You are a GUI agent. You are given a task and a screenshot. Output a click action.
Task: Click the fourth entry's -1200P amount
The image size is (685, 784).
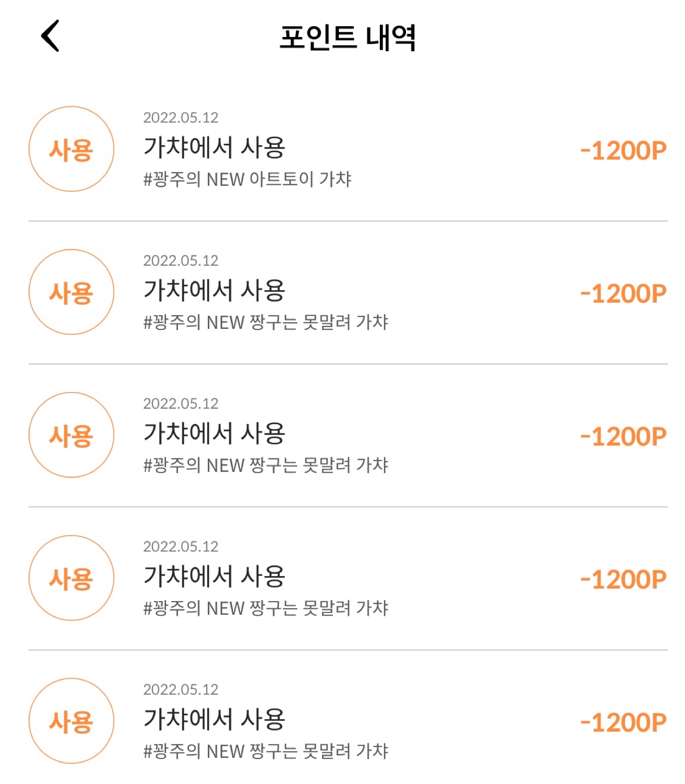[624, 580]
